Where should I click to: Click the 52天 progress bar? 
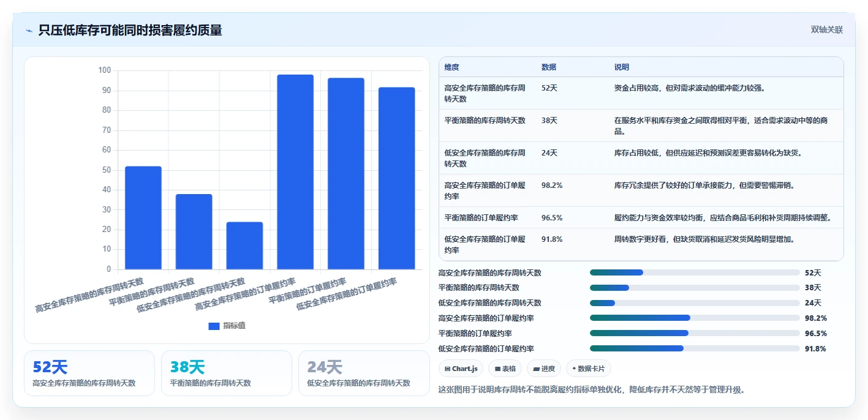695,272
